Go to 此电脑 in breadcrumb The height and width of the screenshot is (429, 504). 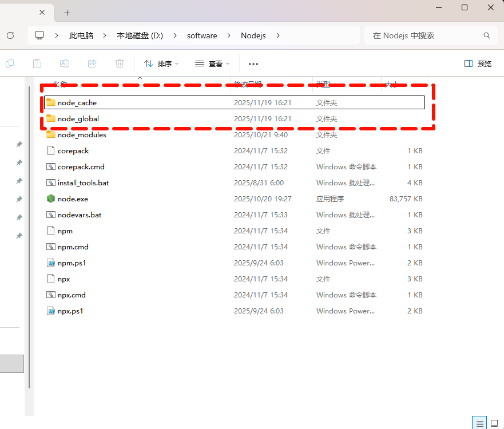pyautogui.click(x=81, y=35)
